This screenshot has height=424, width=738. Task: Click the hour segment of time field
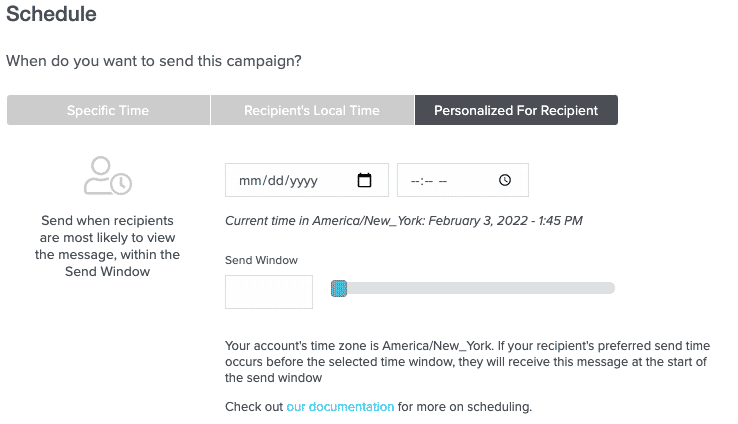pos(415,181)
